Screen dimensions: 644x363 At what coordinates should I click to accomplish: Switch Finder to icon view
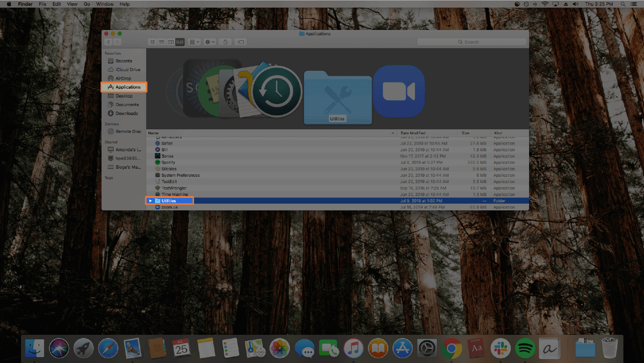click(153, 42)
